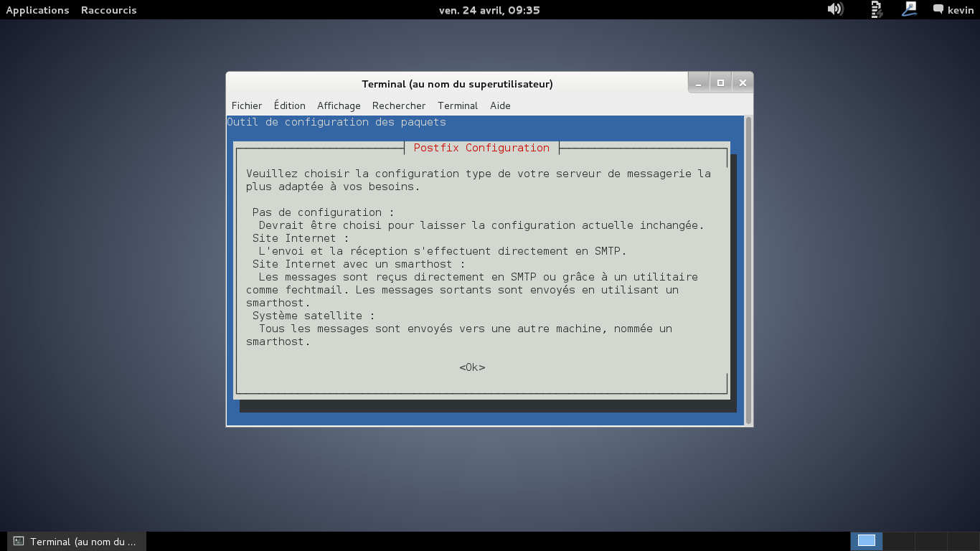Click the 'Site Internet :' line
Screen dimensions: 980x551
[x=301, y=238]
